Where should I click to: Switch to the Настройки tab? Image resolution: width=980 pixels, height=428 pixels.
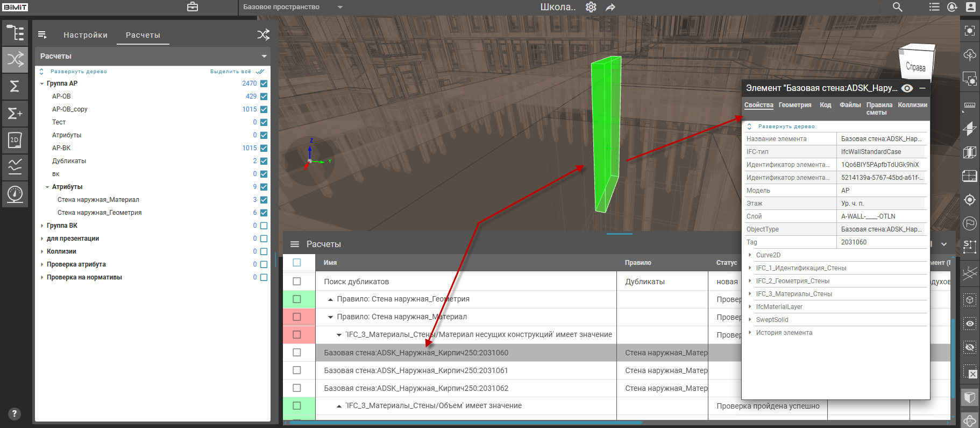click(x=86, y=35)
